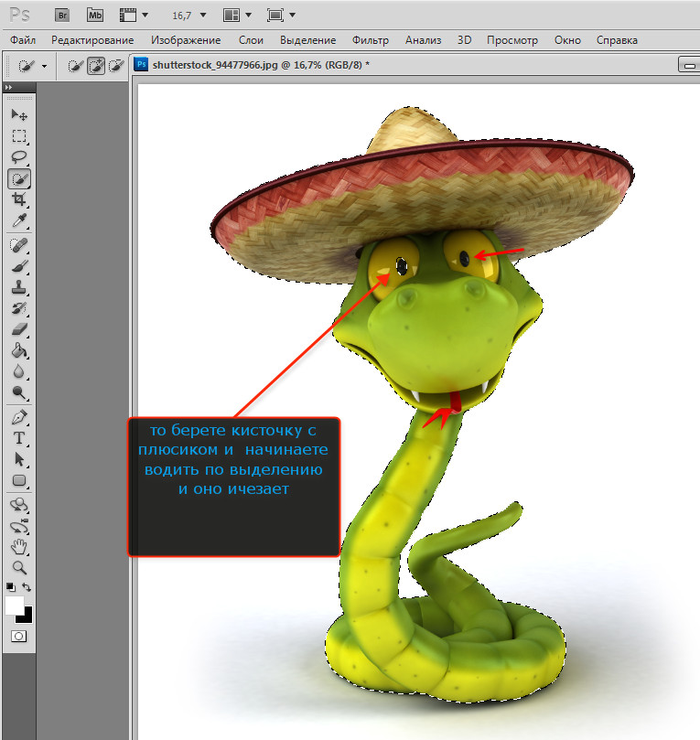Open the zoom level 16,7 dropdown
Image resolution: width=700 pixels, height=740 pixels.
click(x=202, y=16)
